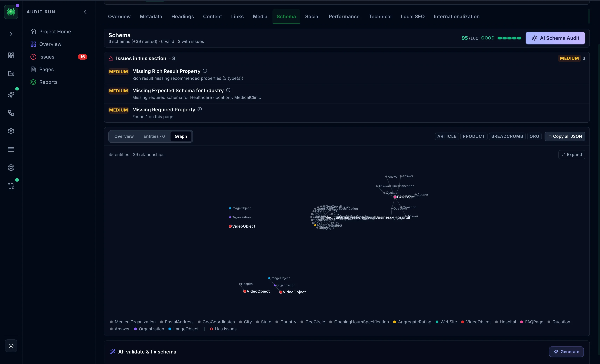
Task: Switch to the Media tab
Action: coord(260,16)
